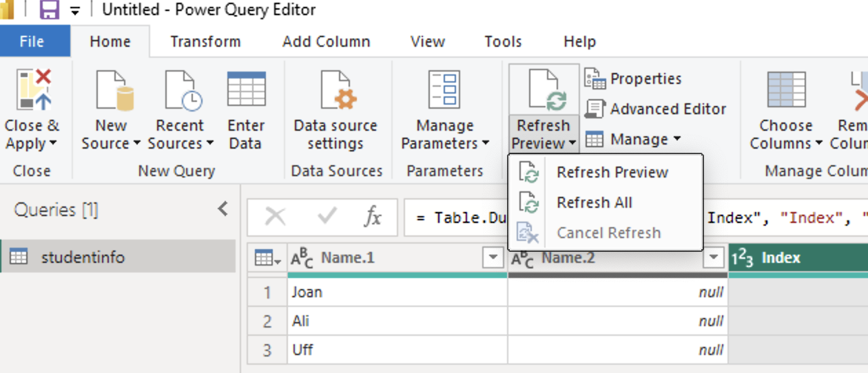Click the fx formula icon
This screenshot has width=868, height=373.
click(373, 217)
